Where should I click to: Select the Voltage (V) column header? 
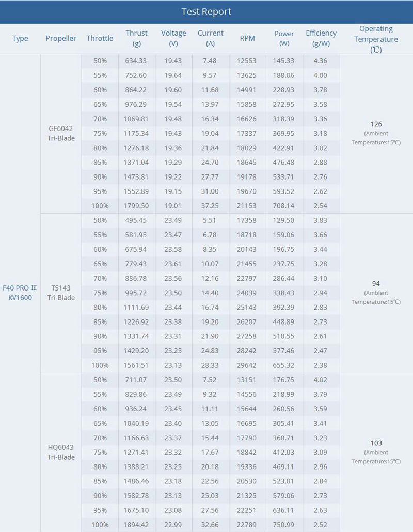pos(173,38)
